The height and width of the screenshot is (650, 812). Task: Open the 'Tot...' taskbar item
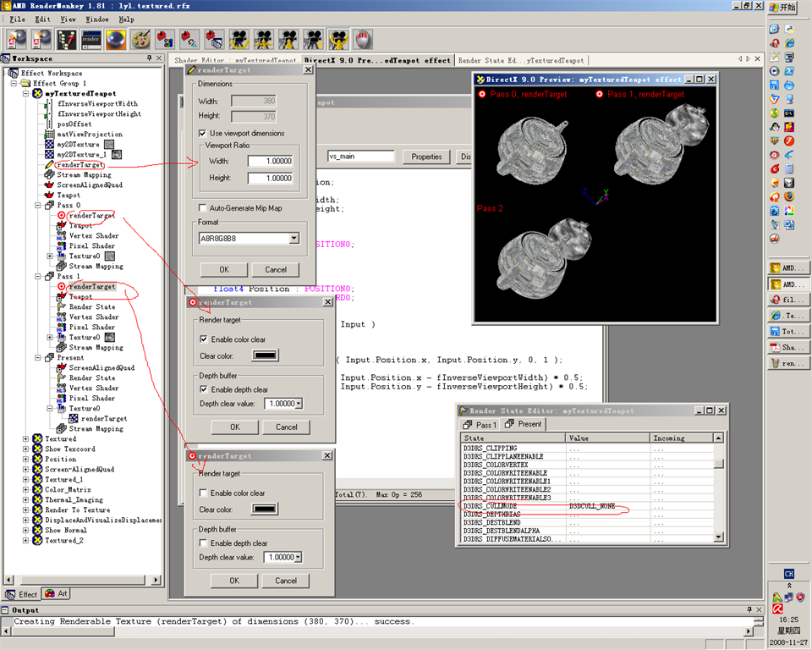pyautogui.click(x=787, y=331)
